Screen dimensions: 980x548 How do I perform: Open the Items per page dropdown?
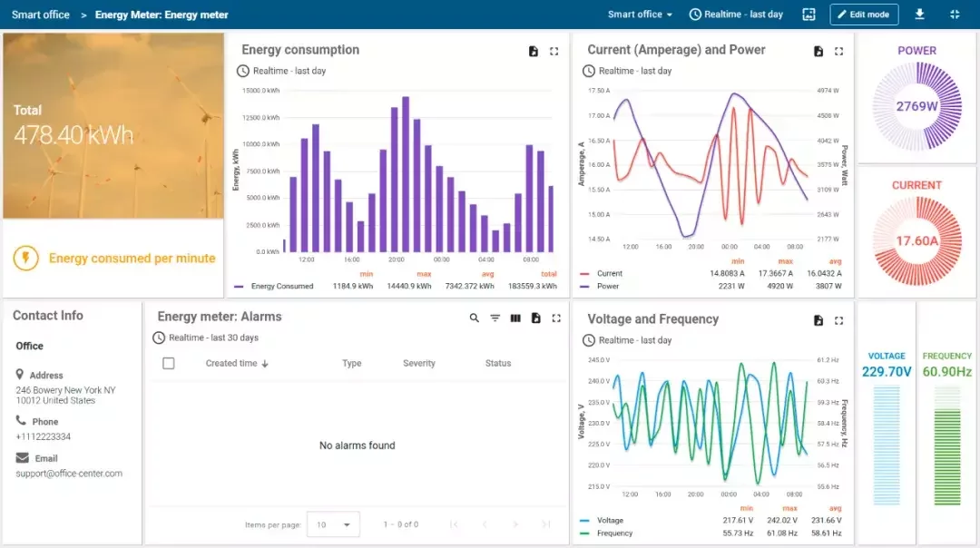click(333, 524)
